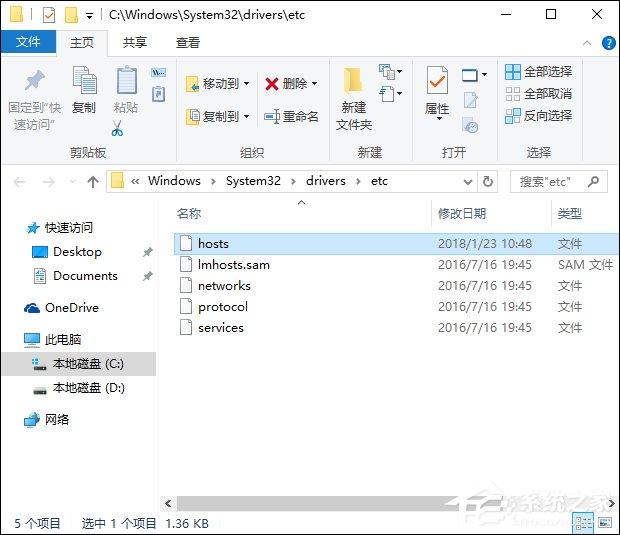This screenshot has width=620, height=535.
Task: Expand the address bar history dropdown
Action: [x=468, y=182]
